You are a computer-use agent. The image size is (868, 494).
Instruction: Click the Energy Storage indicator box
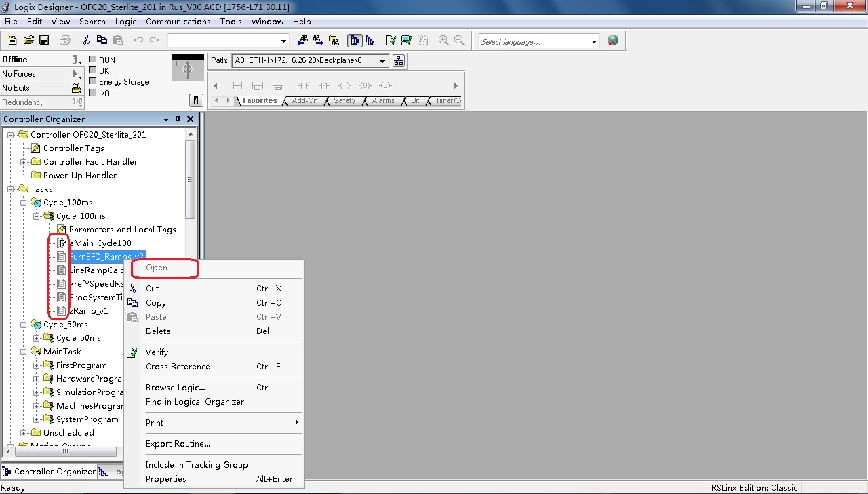coord(92,81)
